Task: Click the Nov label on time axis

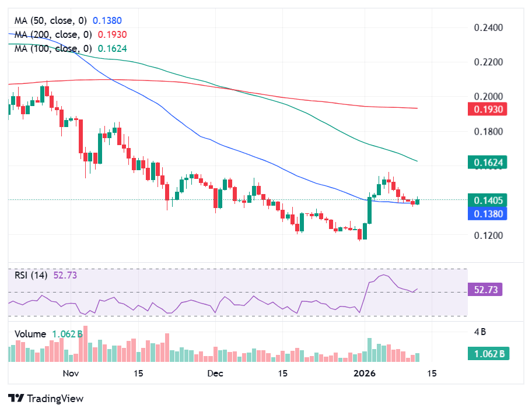Action: point(71,373)
